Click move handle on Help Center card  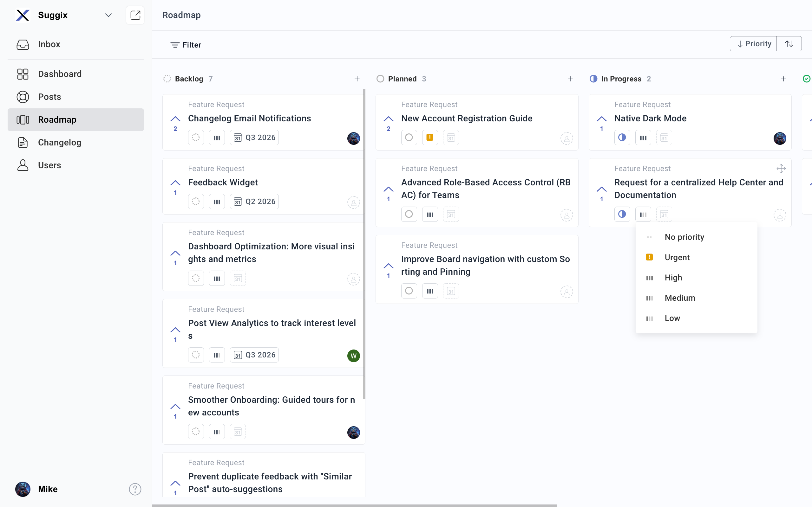click(781, 168)
